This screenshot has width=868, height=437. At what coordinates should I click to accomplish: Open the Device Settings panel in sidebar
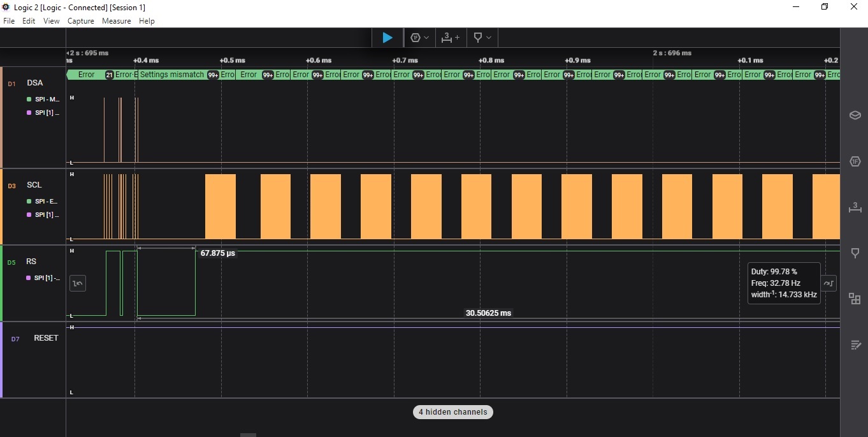click(855, 115)
